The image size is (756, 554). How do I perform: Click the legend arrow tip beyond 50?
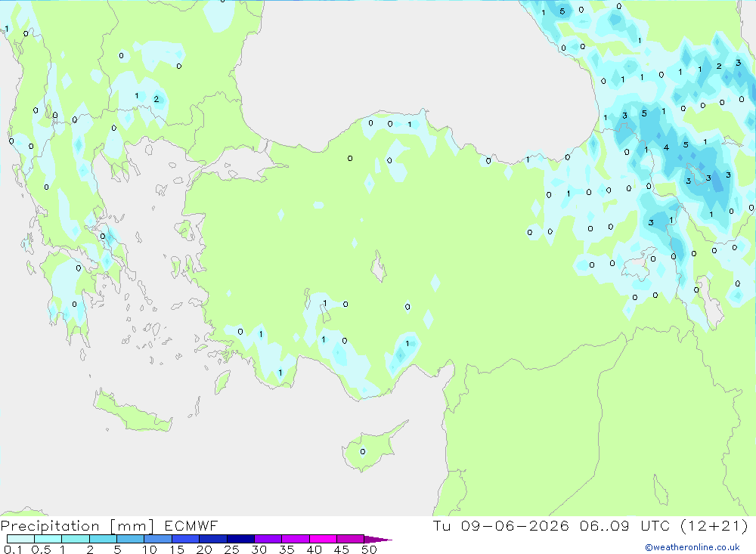coord(378,540)
